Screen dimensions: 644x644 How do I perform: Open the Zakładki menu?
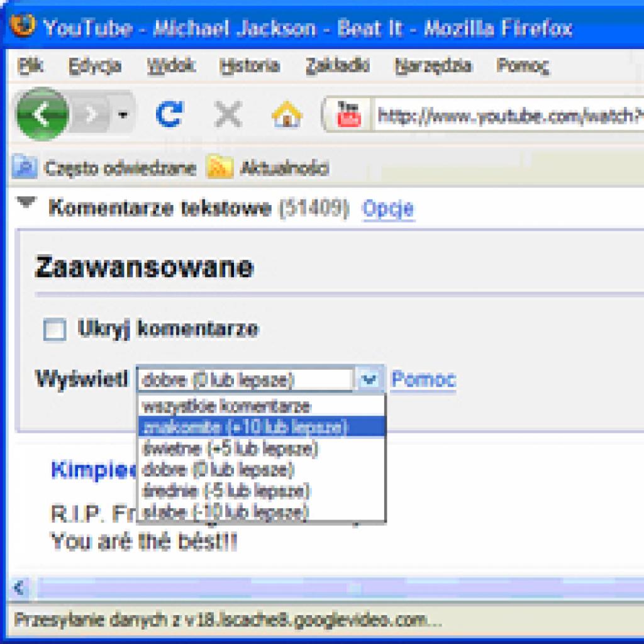tap(338, 65)
